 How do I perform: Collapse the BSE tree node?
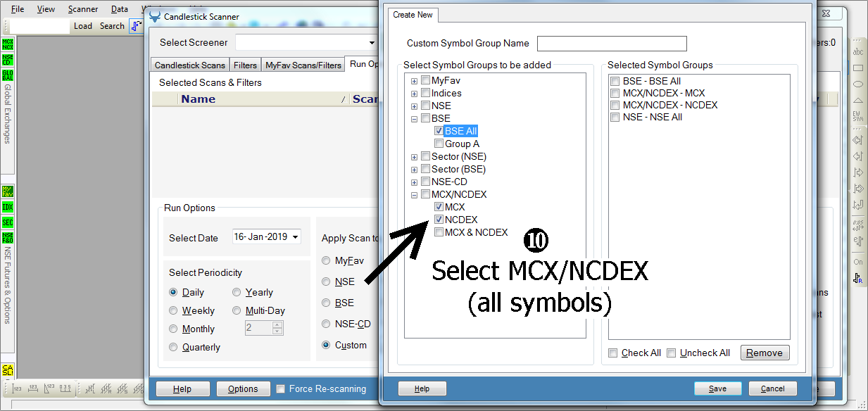[415, 119]
